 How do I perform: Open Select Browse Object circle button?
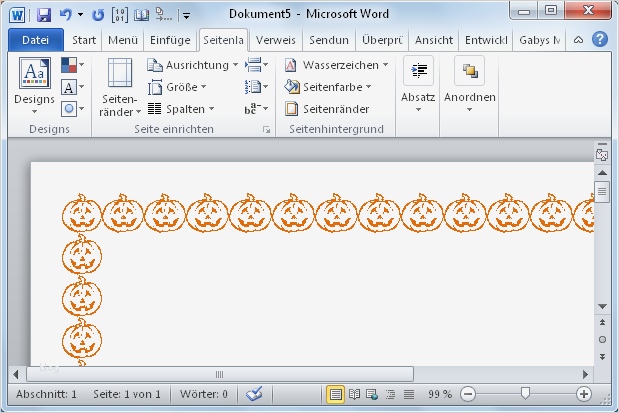tap(602, 340)
